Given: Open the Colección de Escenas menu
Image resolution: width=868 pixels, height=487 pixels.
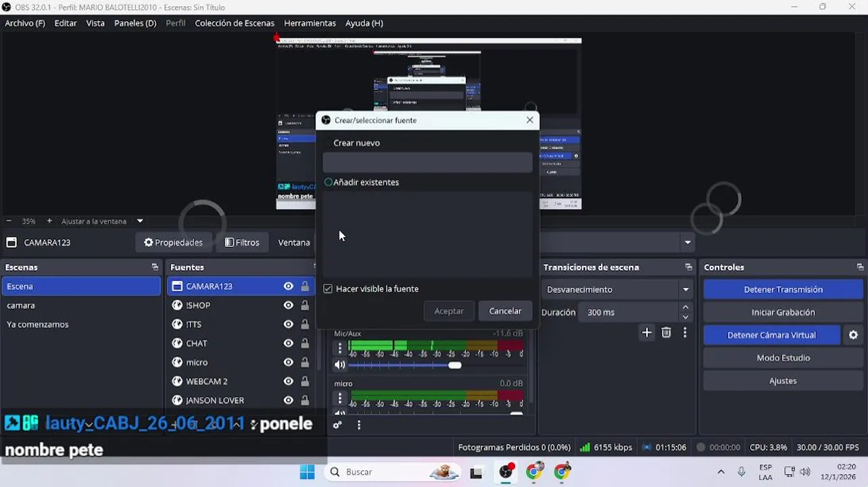Looking at the screenshot, I should point(235,23).
